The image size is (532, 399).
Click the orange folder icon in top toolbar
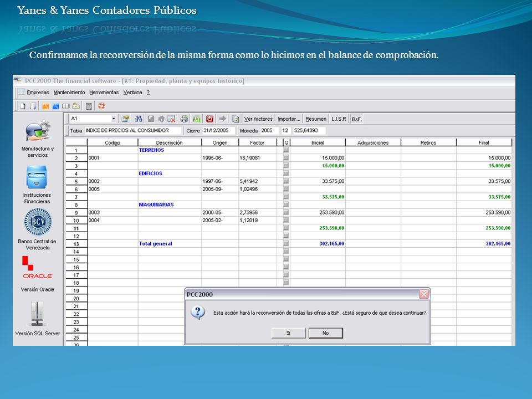[x=45, y=106]
